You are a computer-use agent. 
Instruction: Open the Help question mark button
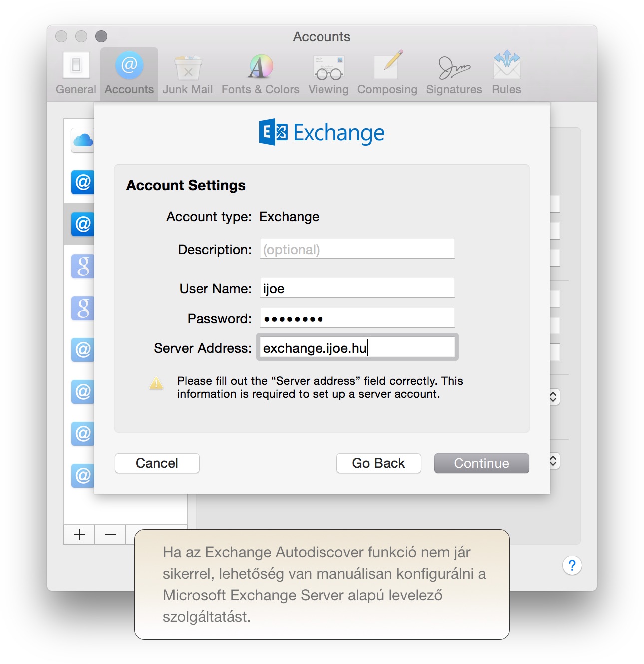coord(572,565)
